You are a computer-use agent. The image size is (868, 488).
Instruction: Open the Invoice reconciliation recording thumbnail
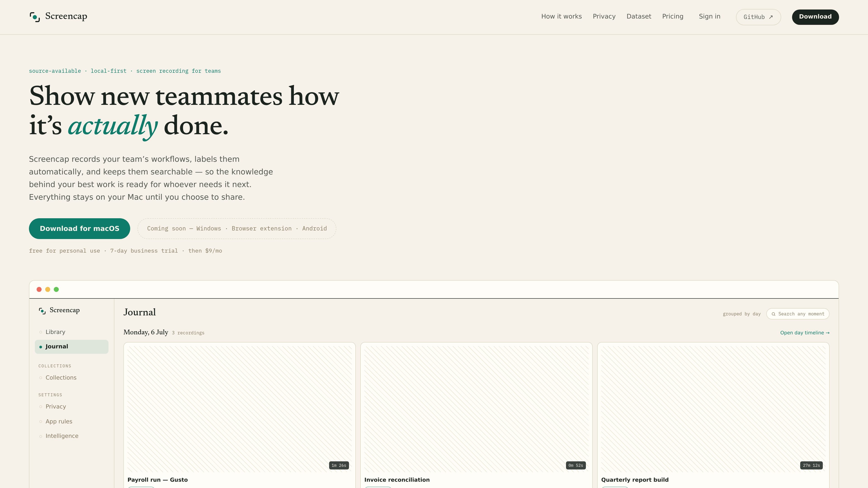pyautogui.click(x=476, y=409)
